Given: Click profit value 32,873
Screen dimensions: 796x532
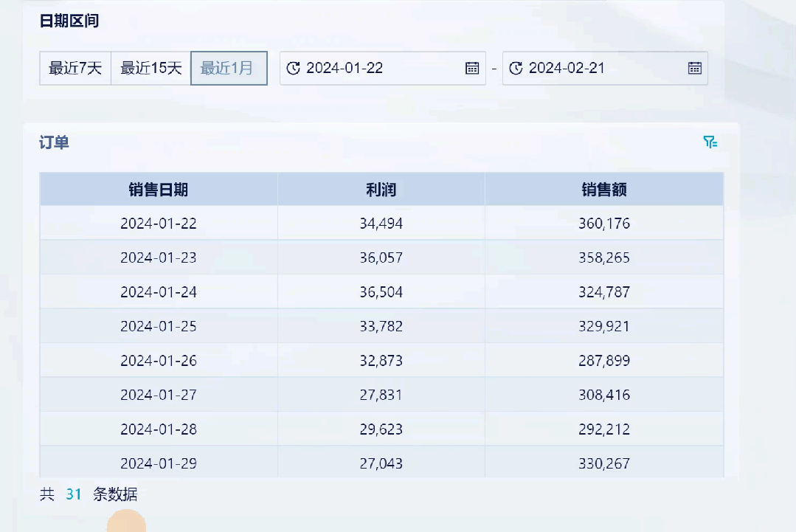Looking at the screenshot, I should coord(381,360).
